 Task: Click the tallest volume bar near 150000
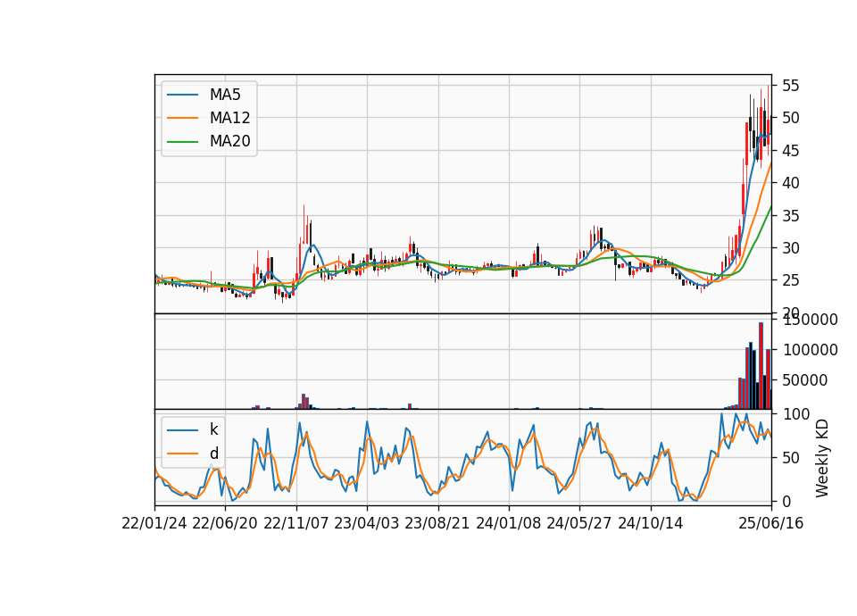761,366
